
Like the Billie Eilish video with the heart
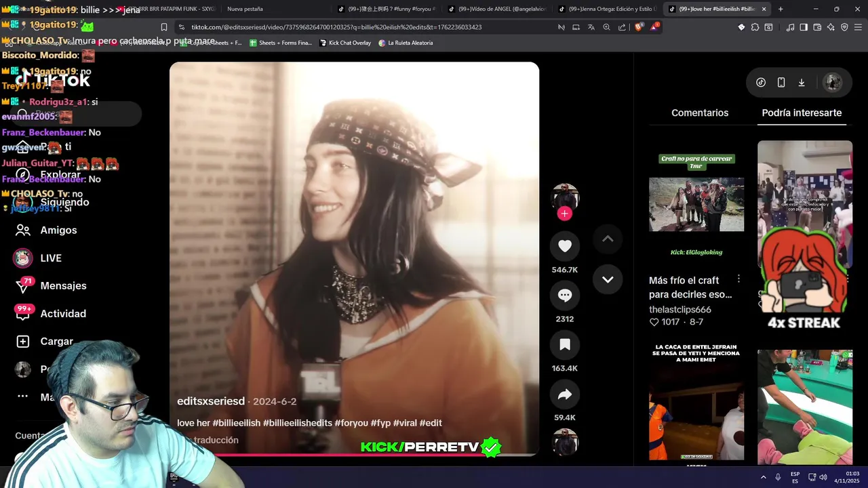(x=565, y=246)
